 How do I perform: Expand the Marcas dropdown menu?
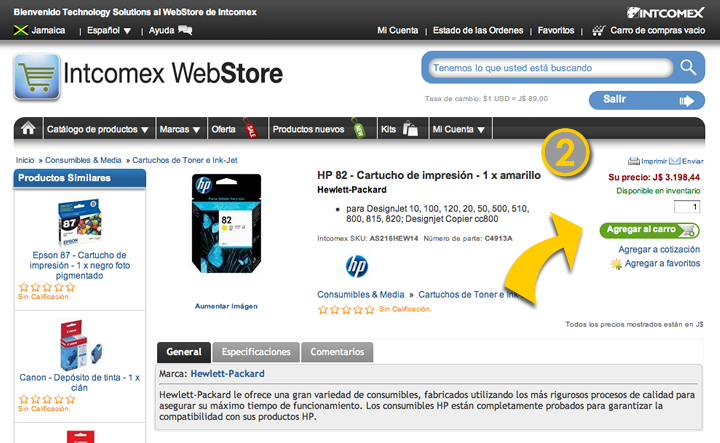[180, 130]
